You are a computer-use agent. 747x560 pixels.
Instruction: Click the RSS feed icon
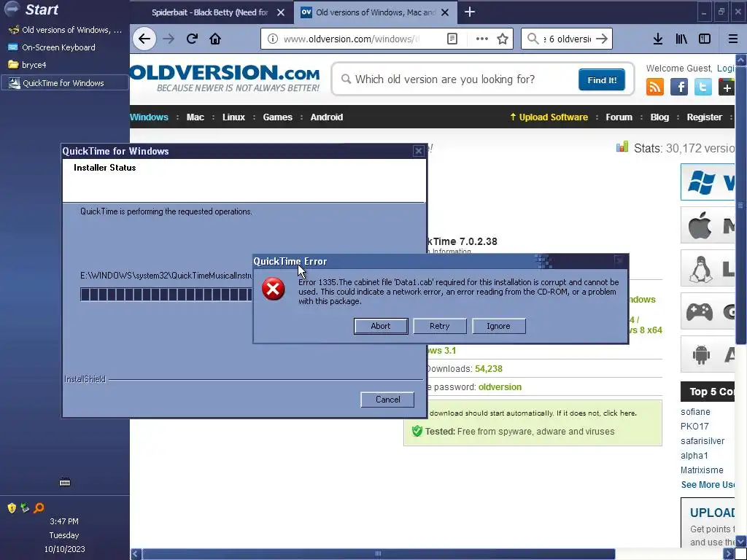pyautogui.click(x=655, y=87)
